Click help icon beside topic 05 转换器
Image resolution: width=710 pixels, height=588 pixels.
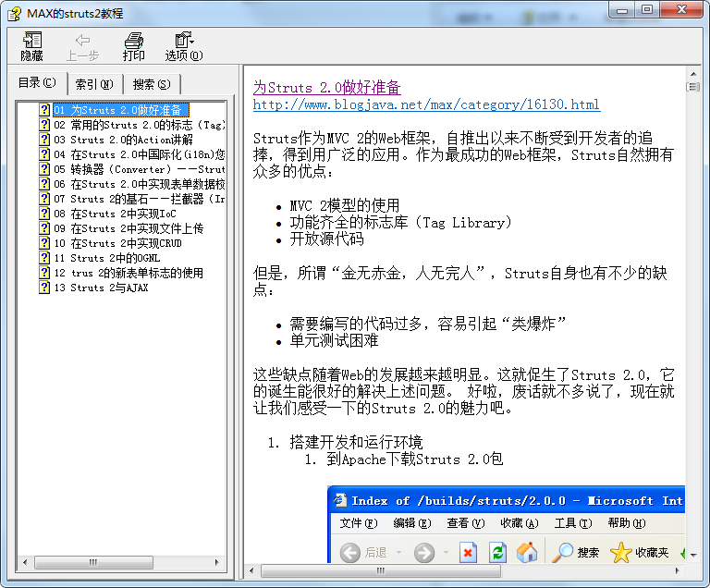(44, 169)
